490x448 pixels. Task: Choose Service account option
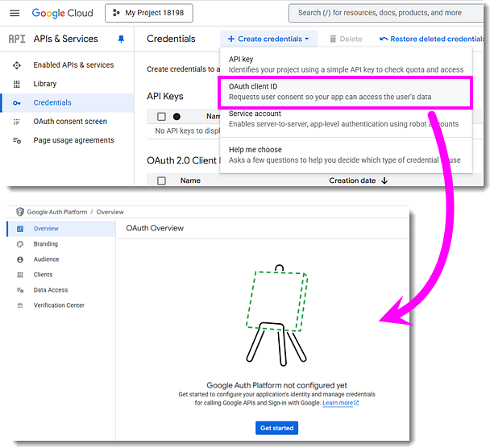point(346,118)
